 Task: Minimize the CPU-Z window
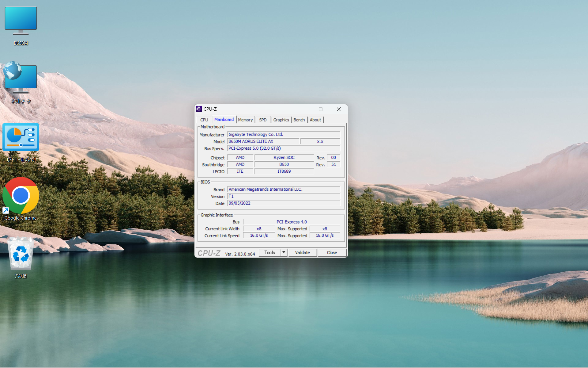tap(303, 109)
